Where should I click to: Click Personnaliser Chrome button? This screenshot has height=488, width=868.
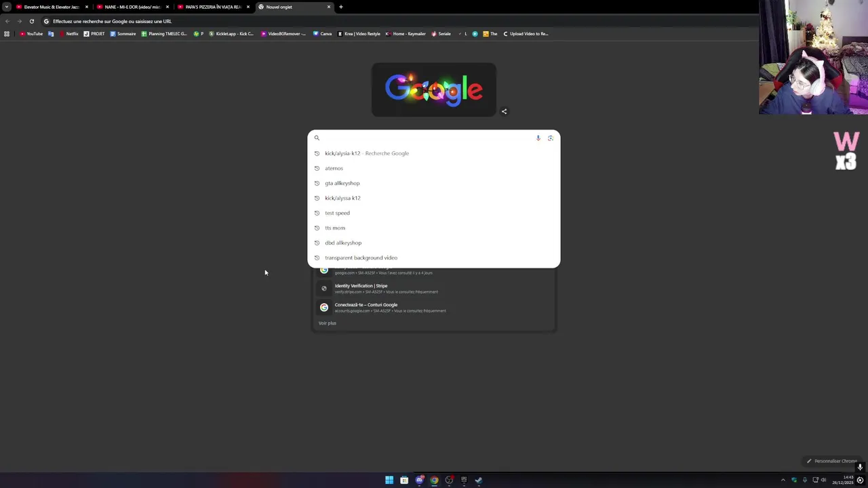point(832,461)
